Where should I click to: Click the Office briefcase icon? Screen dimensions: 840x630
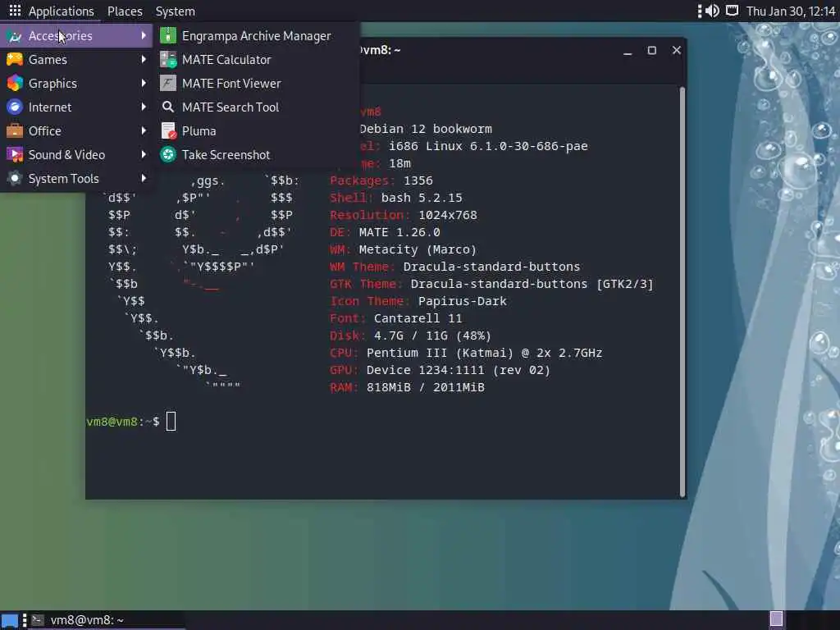click(x=15, y=130)
